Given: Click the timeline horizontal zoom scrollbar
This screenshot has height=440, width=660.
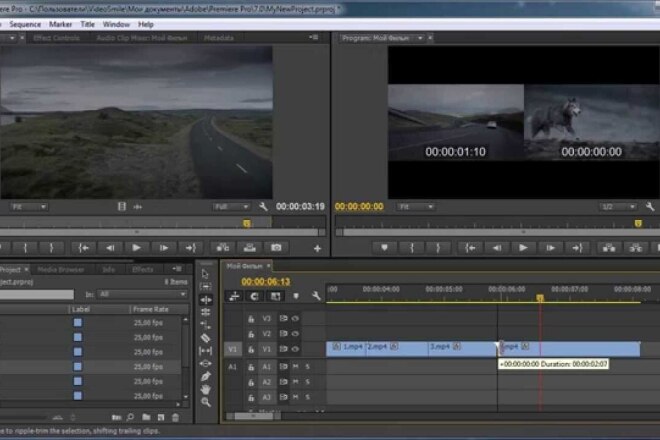Looking at the screenshot, I should coord(254,416).
